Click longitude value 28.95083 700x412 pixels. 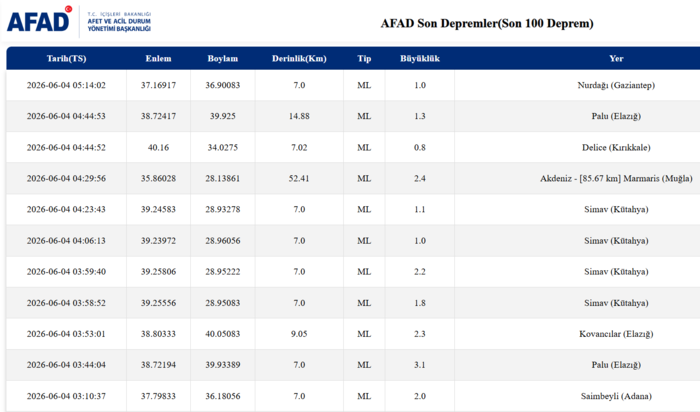tap(223, 303)
